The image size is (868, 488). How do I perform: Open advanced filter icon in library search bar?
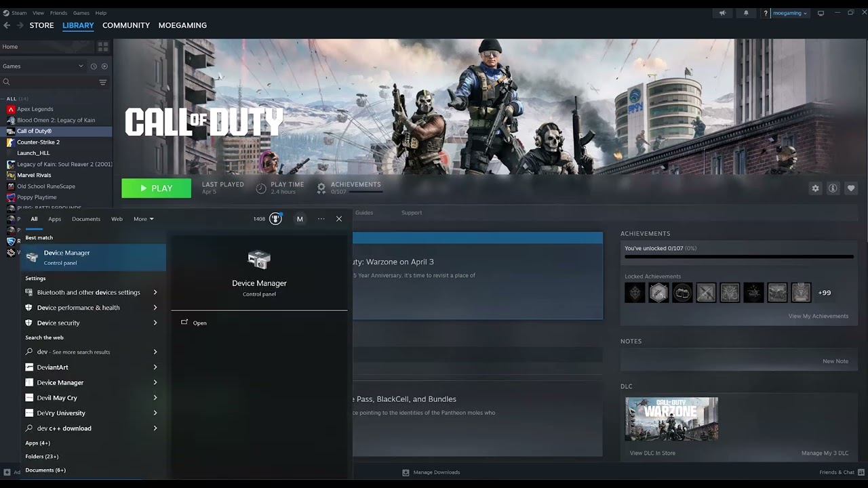[103, 82]
